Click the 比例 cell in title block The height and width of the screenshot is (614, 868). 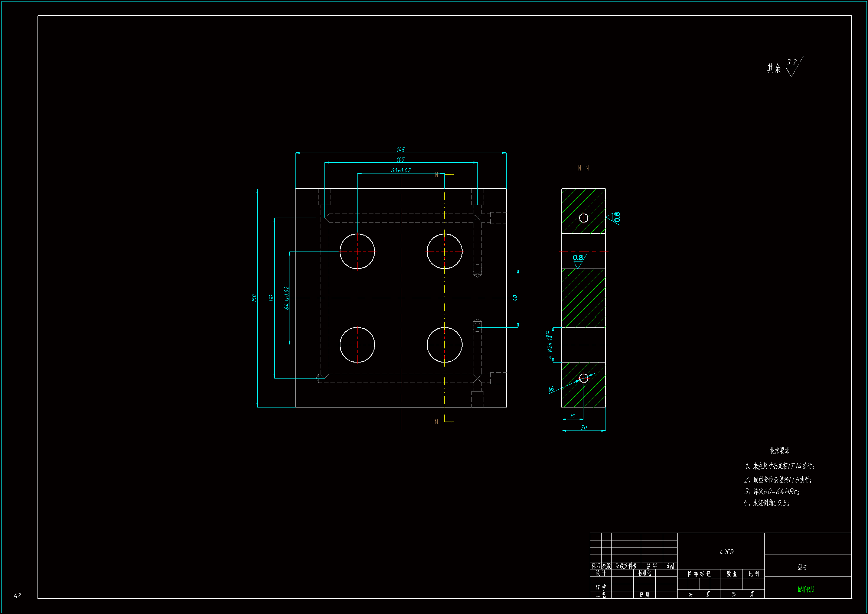click(x=753, y=574)
